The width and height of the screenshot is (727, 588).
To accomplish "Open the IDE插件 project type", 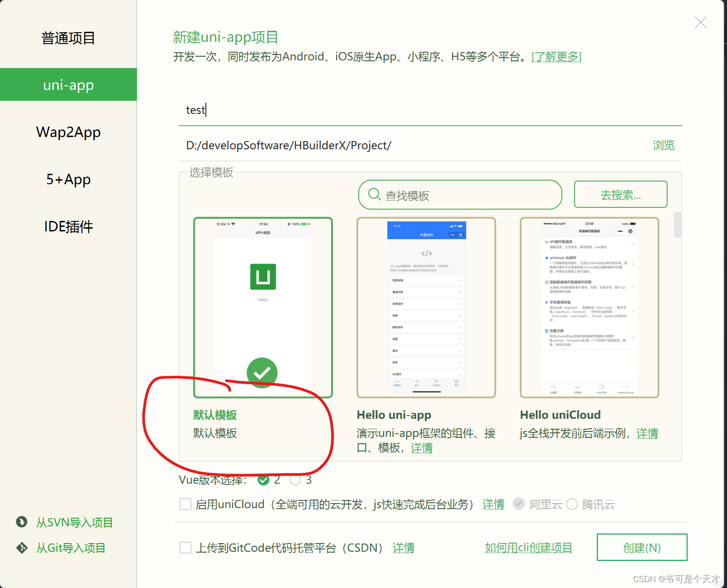I will pyautogui.click(x=68, y=226).
